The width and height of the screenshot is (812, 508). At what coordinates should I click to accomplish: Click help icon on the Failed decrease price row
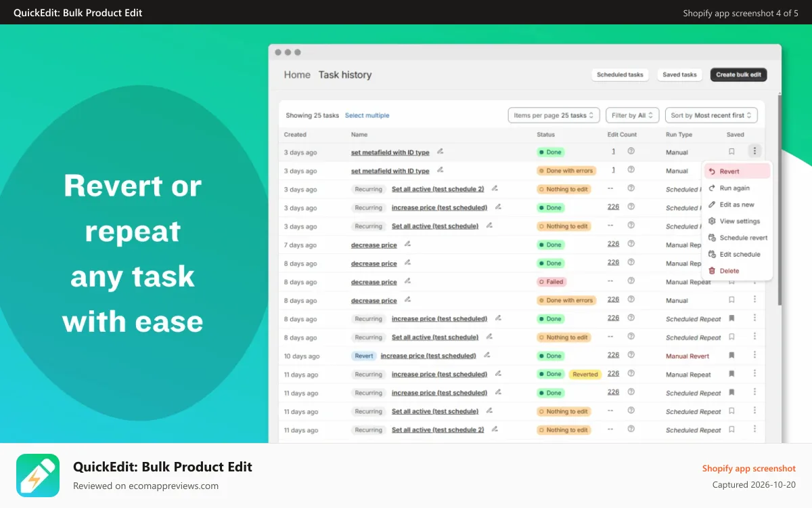click(x=631, y=281)
